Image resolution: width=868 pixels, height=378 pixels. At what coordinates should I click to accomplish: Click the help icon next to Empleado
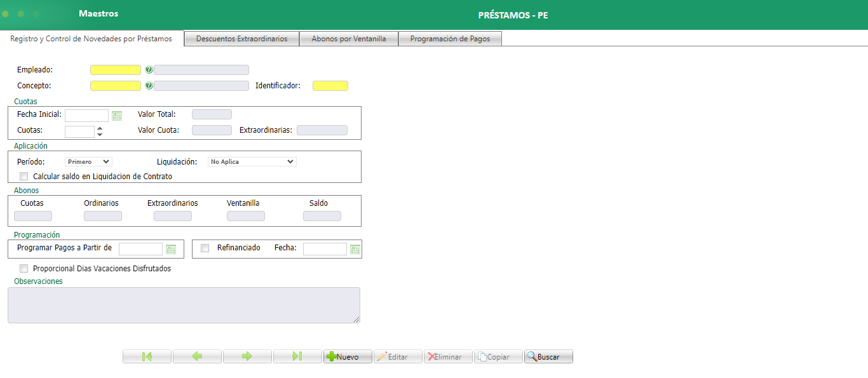click(x=149, y=69)
